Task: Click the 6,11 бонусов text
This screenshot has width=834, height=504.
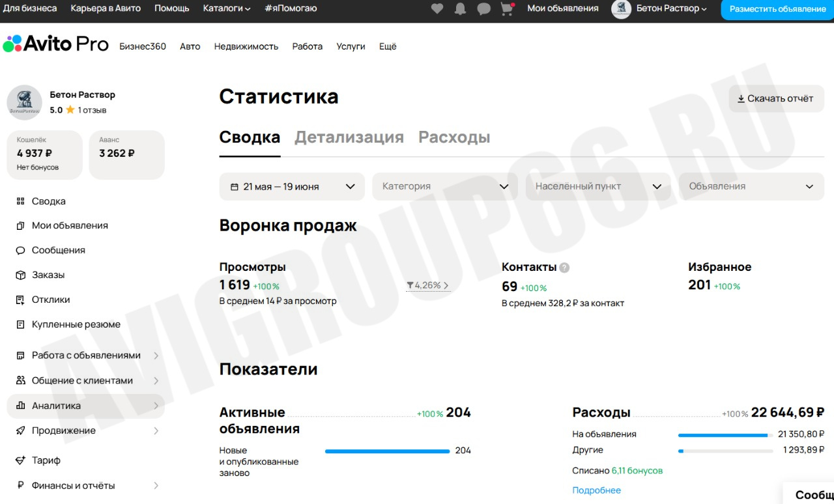Action: tap(637, 470)
